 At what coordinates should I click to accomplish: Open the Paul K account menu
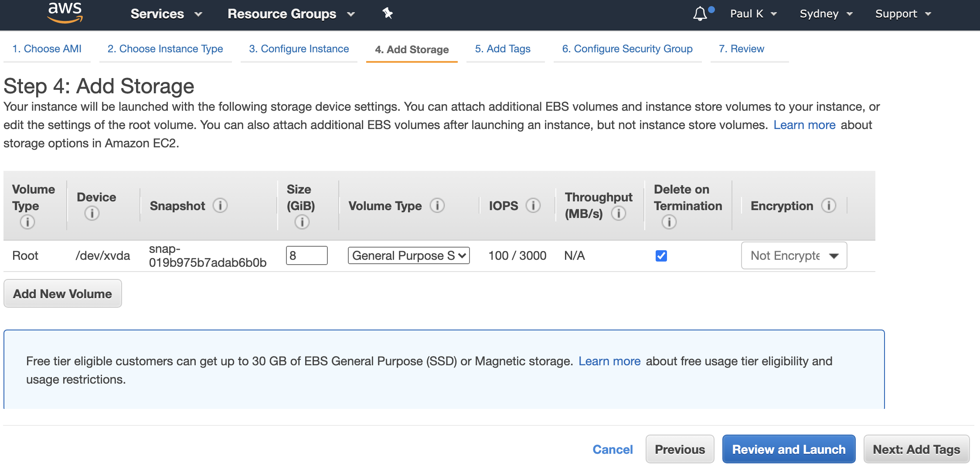754,14
